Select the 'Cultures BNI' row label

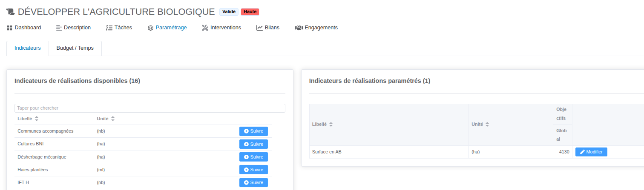pyautogui.click(x=31, y=144)
